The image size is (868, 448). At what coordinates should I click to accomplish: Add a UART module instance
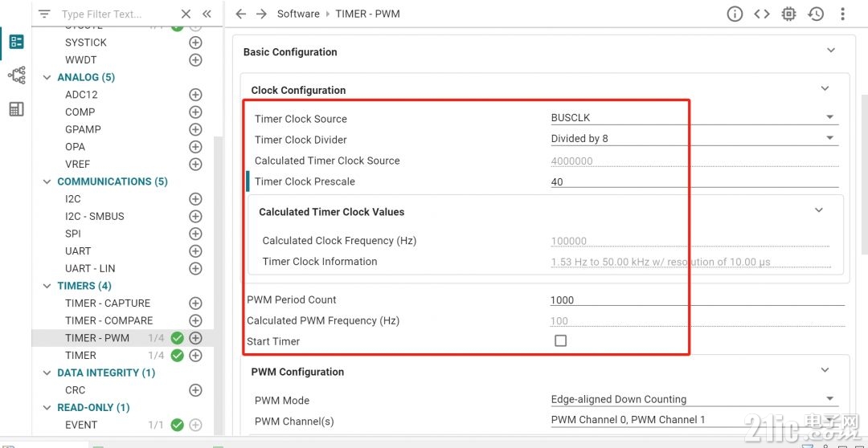coord(195,251)
